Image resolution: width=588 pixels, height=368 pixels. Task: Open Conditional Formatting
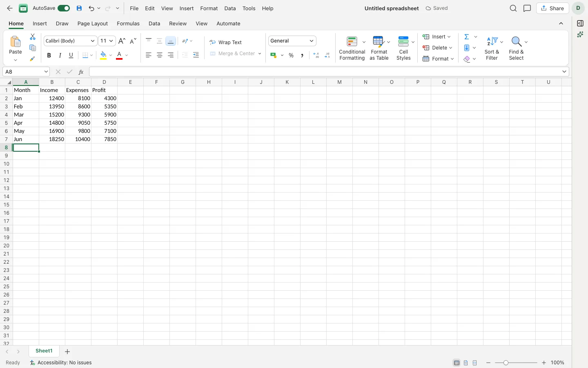352,48
